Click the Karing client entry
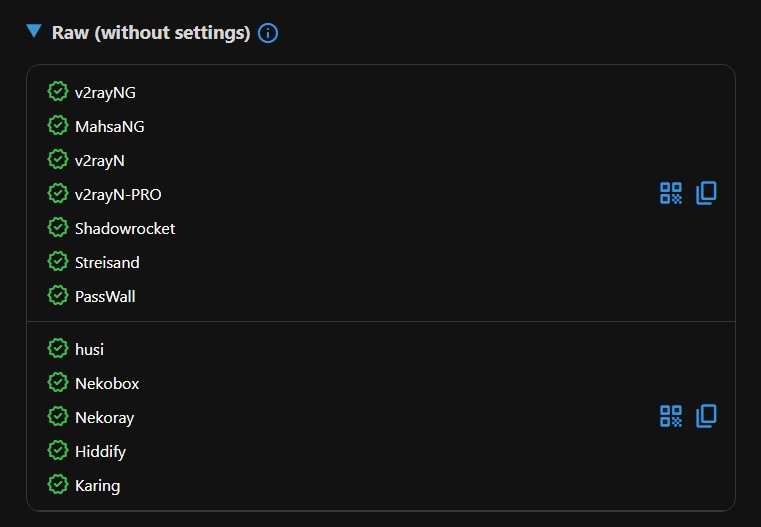The image size is (761, 527). (97, 485)
